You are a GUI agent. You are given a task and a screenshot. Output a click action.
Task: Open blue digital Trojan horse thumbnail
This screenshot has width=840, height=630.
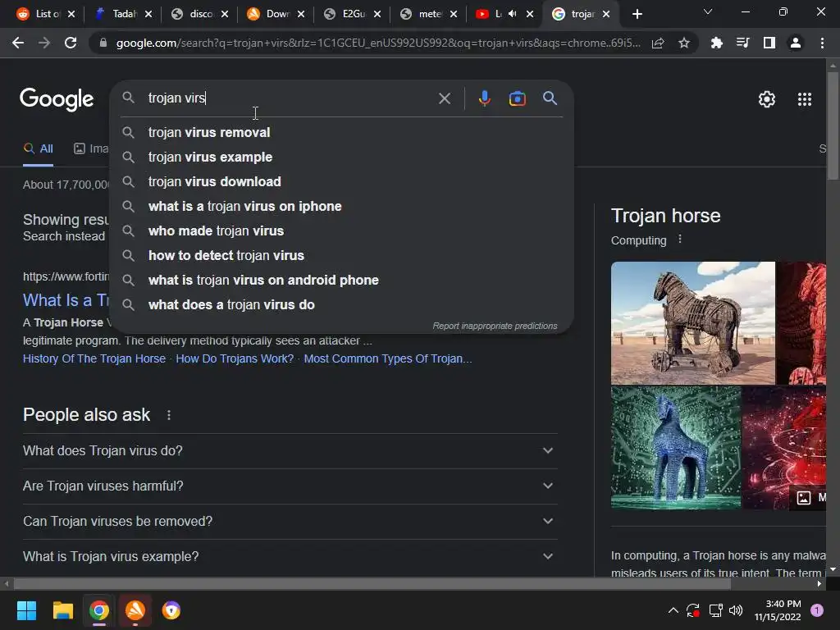(676, 448)
